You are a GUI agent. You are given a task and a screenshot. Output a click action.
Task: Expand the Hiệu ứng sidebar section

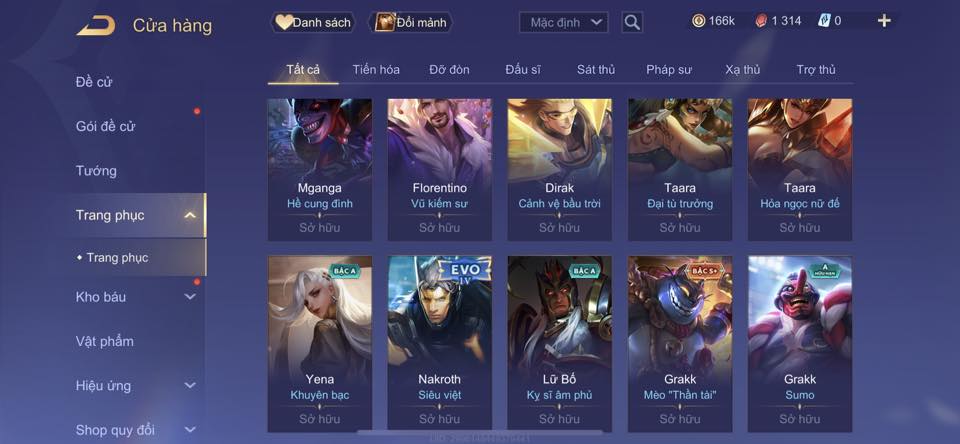pyautogui.click(x=190, y=385)
